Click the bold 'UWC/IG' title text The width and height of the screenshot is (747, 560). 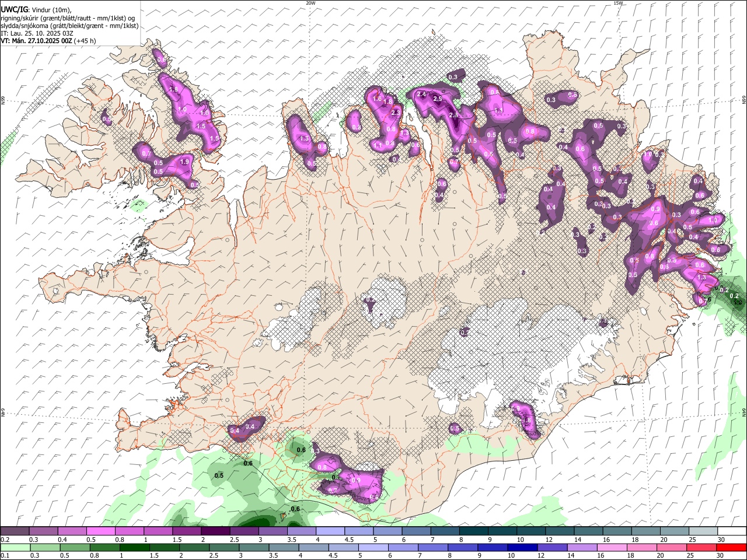[13, 10]
